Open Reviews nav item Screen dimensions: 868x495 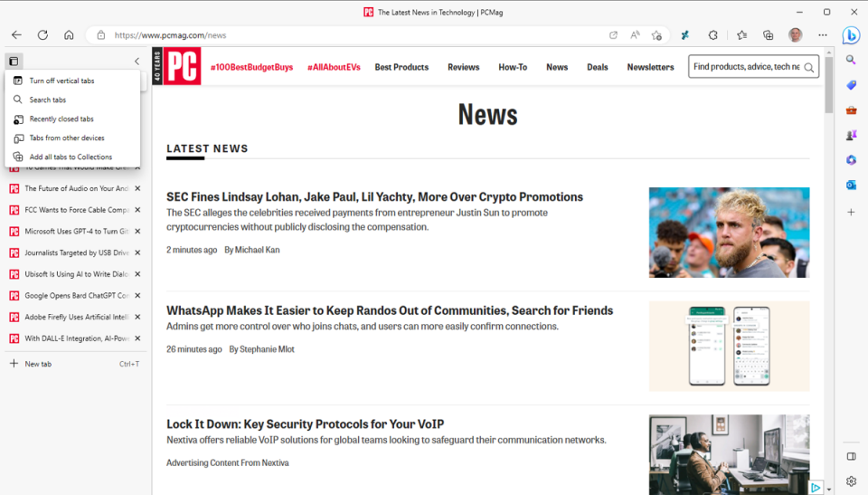[463, 67]
